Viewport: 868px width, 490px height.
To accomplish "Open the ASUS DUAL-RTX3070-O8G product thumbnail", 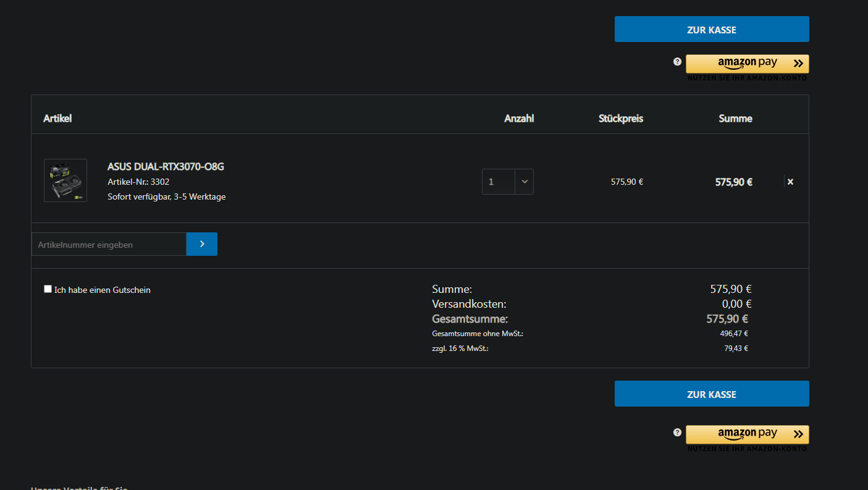I will pyautogui.click(x=65, y=180).
